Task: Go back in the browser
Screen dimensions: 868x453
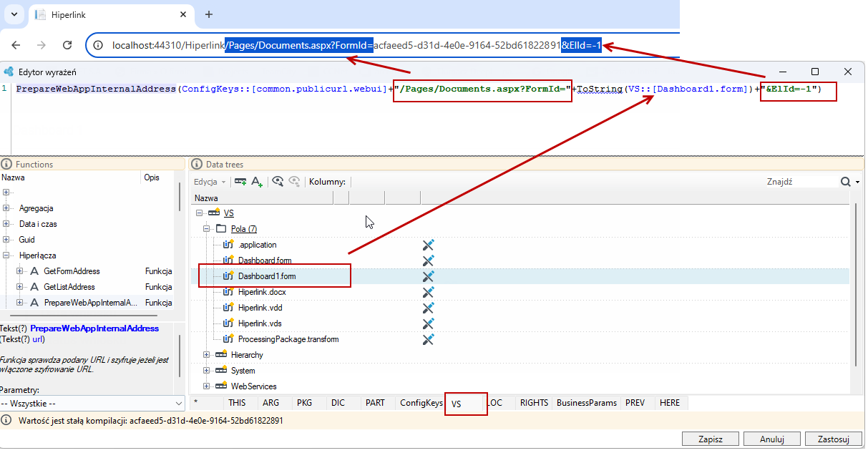Action: click(16, 45)
